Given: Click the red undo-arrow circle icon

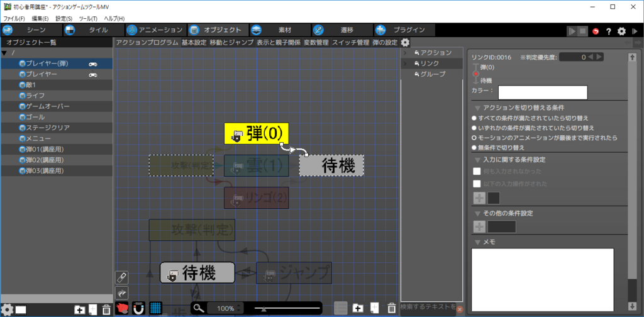Looking at the screenshot, I should (x=596, y=31).
